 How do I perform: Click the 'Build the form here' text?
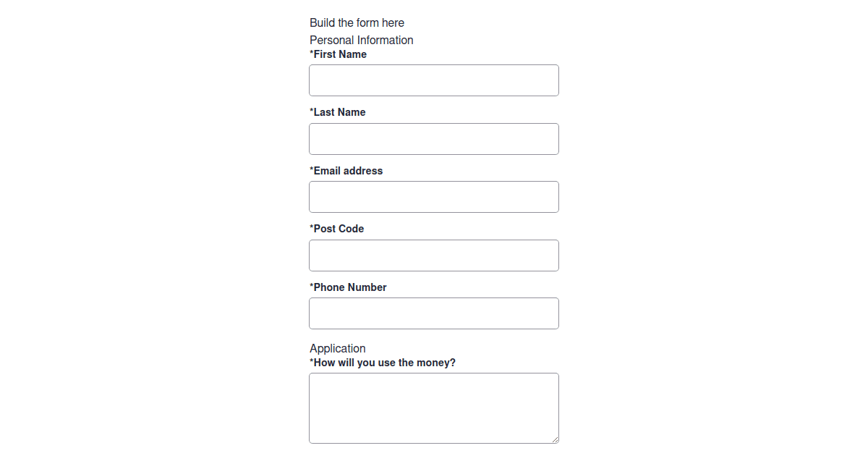click(x=357, y=22)
